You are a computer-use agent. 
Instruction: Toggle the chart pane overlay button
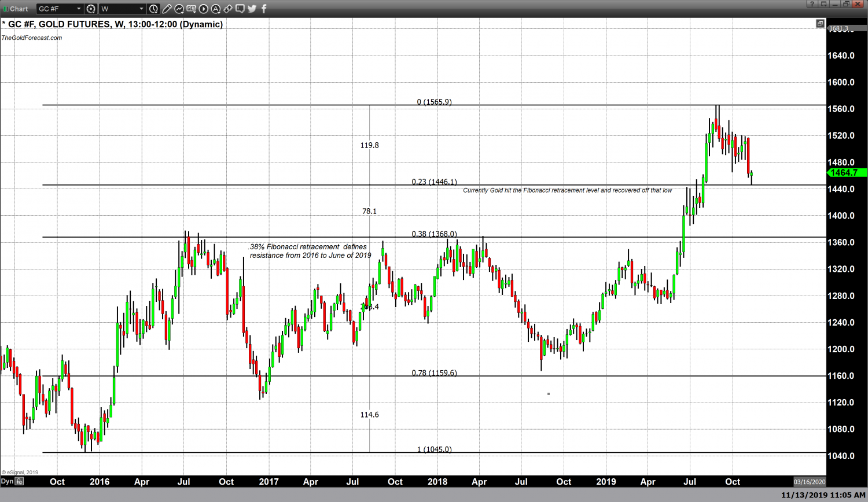coord(820,24)
